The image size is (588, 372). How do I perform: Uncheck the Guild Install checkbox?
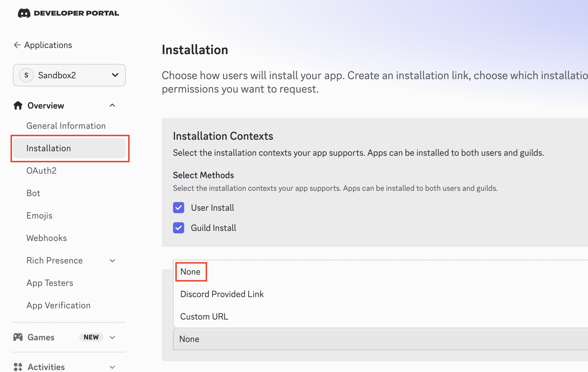(x=179, y=228)
